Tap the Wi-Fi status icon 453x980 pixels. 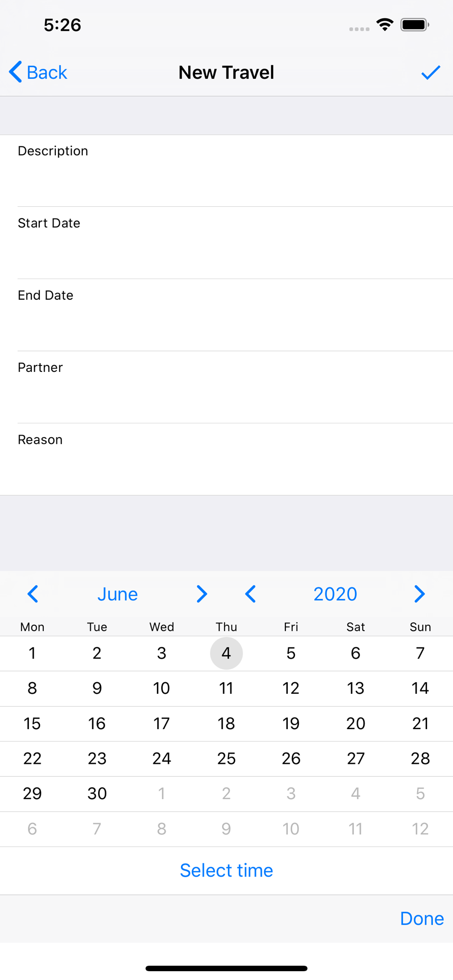tap(385, 24)
